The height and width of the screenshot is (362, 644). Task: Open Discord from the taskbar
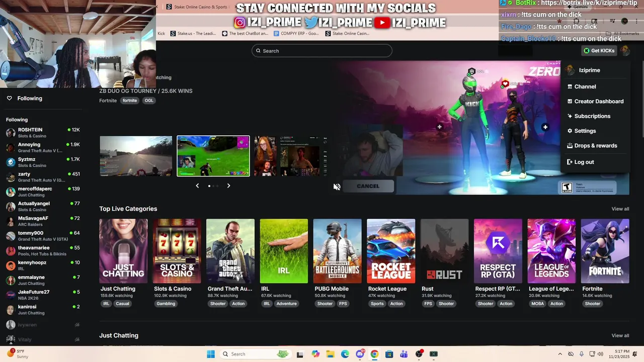360,354
